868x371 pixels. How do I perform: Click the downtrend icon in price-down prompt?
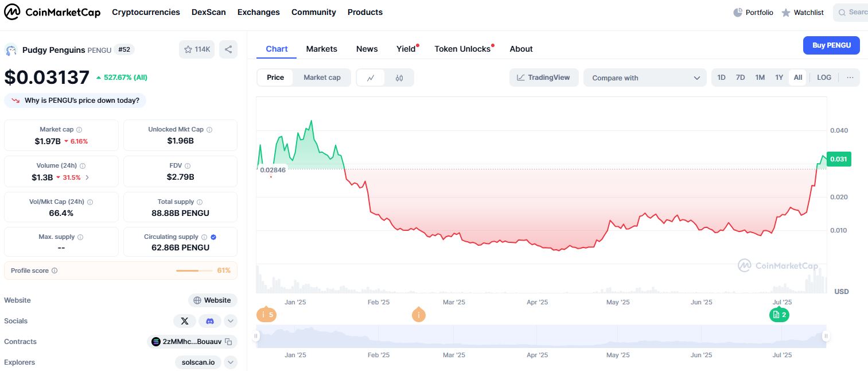coord(15,101)
